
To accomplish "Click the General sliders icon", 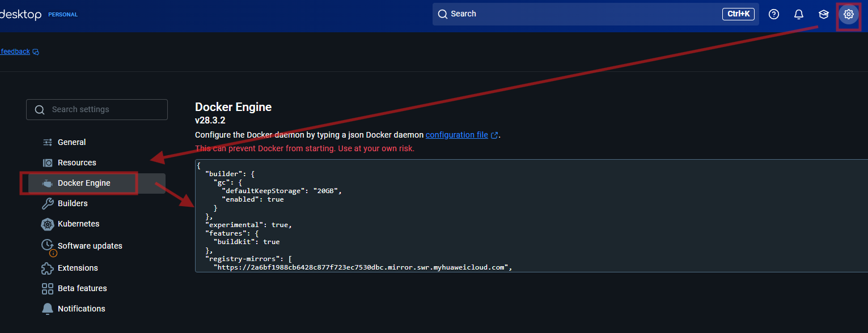I will click(x=48, y=142).
